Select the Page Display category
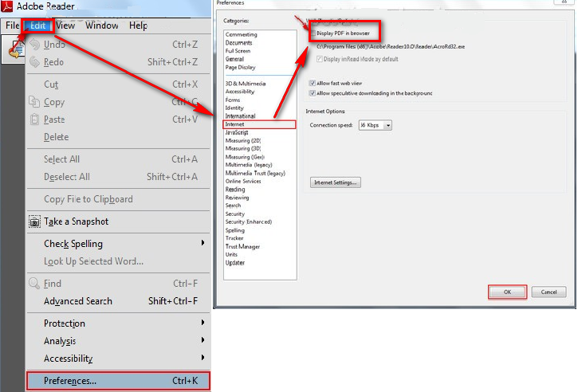The width and height of the screenshot is (578, 392). click(240, 68)
